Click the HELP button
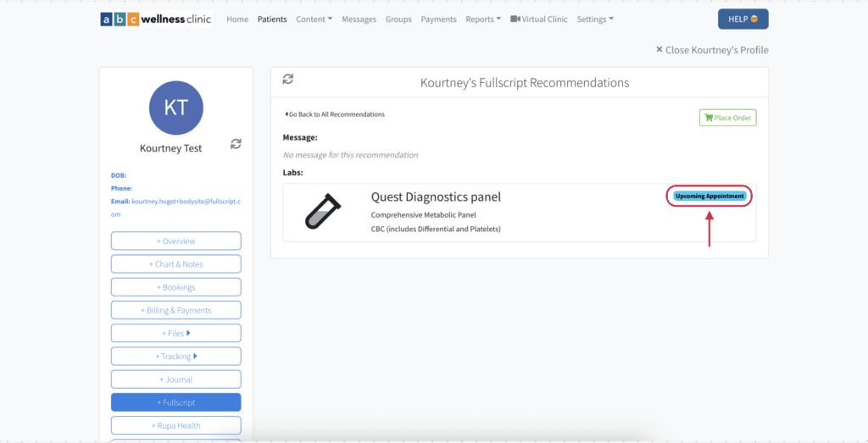 click(743, 19)
